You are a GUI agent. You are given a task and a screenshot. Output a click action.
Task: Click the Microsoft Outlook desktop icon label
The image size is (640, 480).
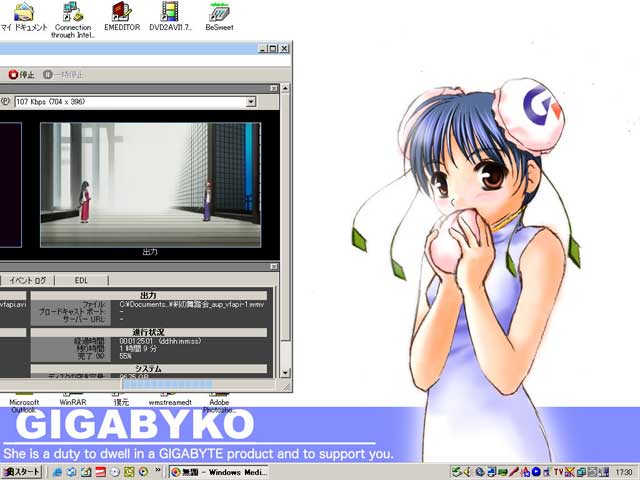click(24, 404)
